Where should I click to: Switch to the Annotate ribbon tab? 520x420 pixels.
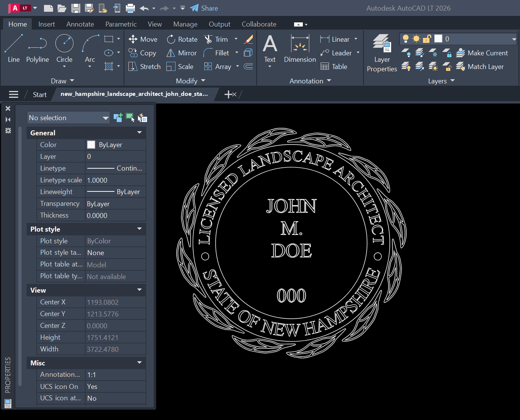click(80, 24)
